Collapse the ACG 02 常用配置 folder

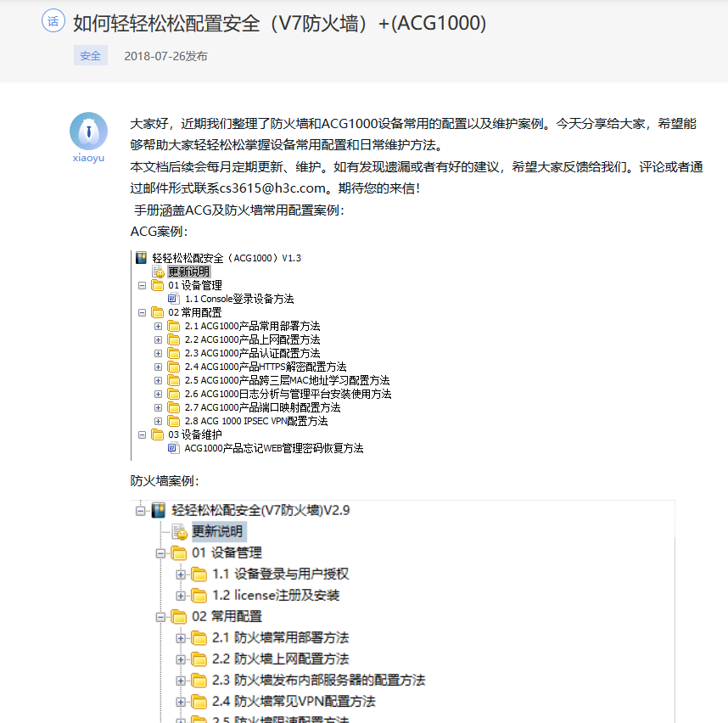pyautogui.click(x=142, y=313)
